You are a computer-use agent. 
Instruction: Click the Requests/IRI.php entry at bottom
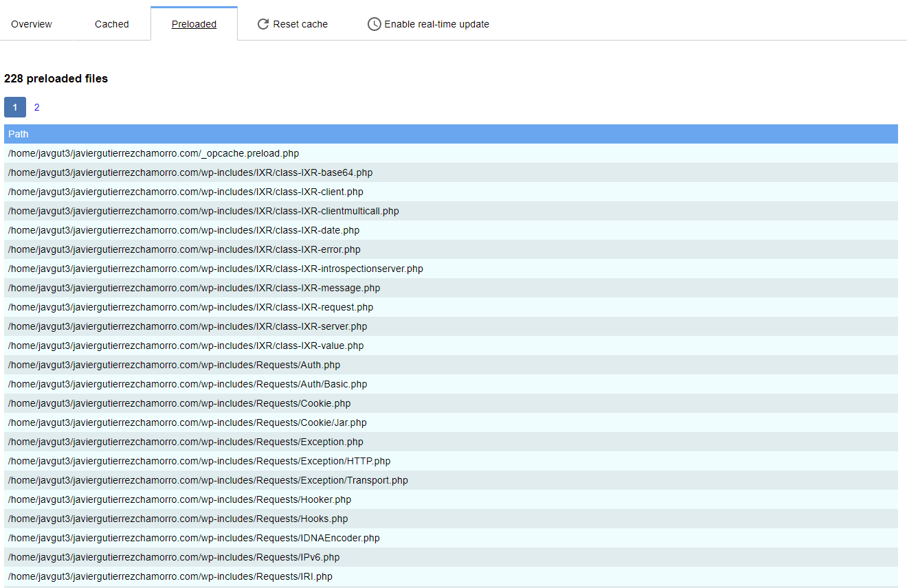pyautogui.click(x=170, y=576)
